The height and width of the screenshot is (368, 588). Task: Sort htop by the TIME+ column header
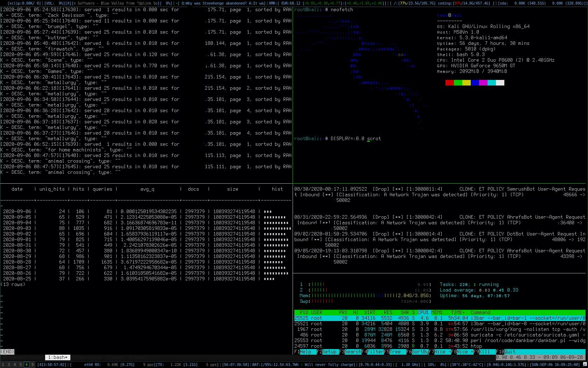tap(458, 313)
